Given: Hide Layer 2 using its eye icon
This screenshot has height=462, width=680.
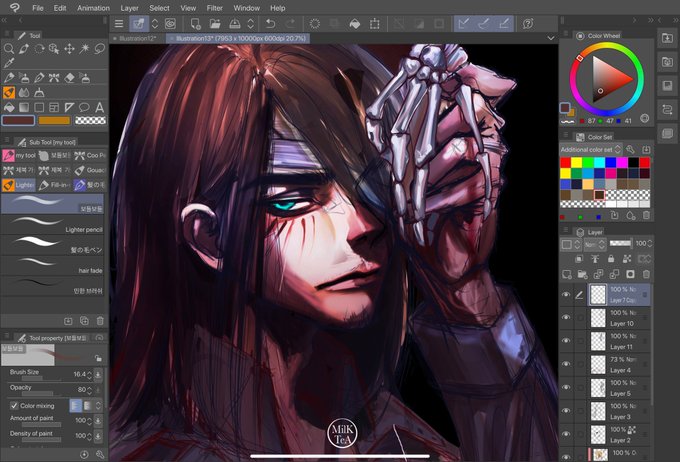Looking at the screenshot, I should (566, 434).
